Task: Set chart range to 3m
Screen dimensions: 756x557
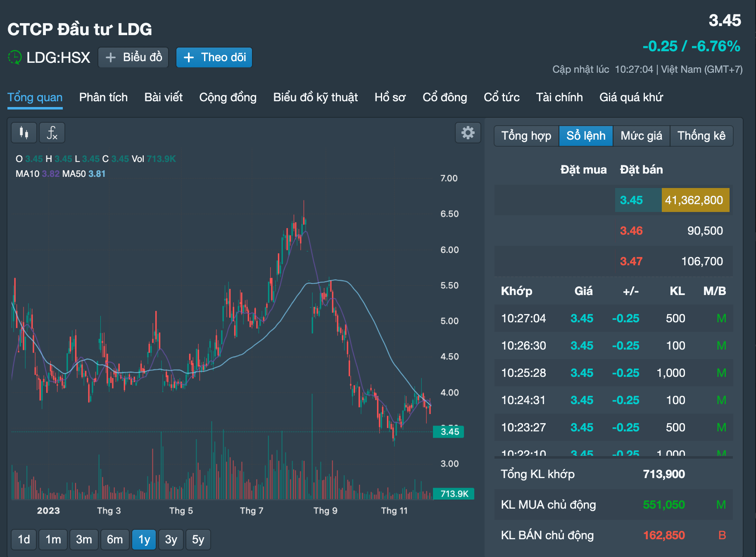Action: 84,540
